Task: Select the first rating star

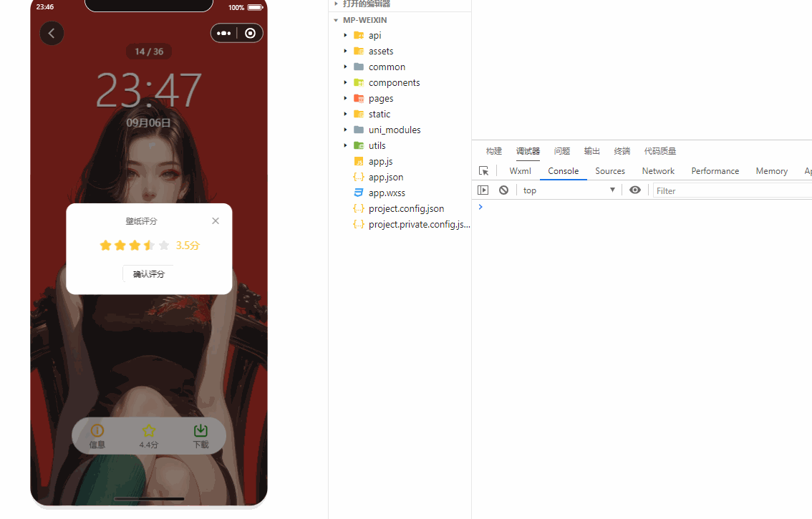Action: pos(106,245)
